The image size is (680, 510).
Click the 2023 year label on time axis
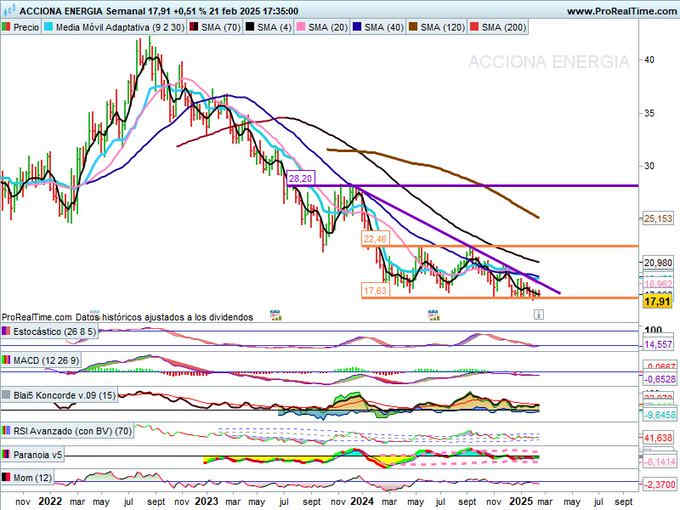click(x=206, y=501)
